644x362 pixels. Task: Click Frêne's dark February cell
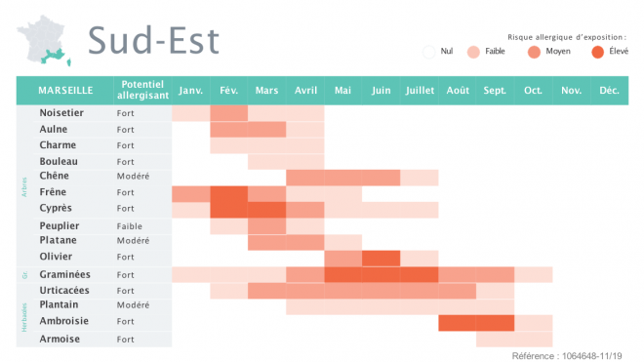(228, 194)
